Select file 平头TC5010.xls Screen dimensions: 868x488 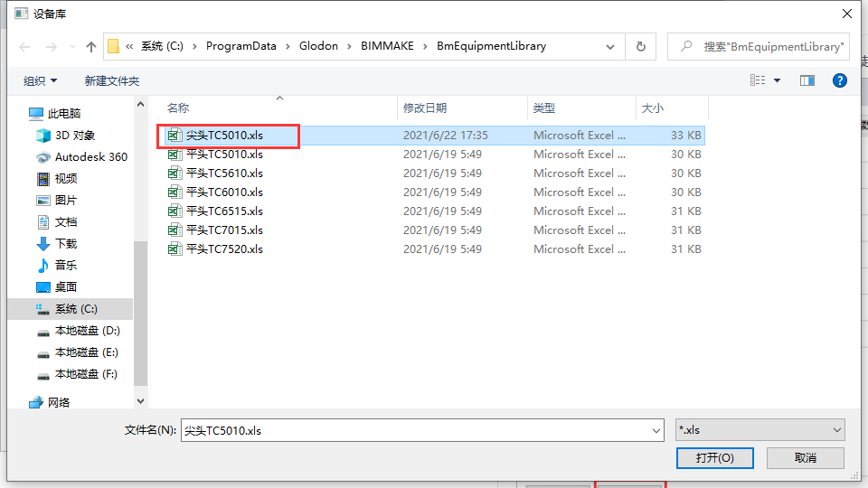coord(224,155)
